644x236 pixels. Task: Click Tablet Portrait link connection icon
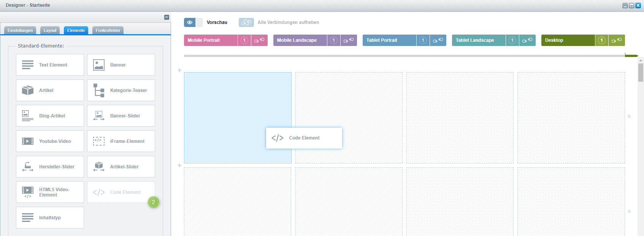tap(438, 40)
